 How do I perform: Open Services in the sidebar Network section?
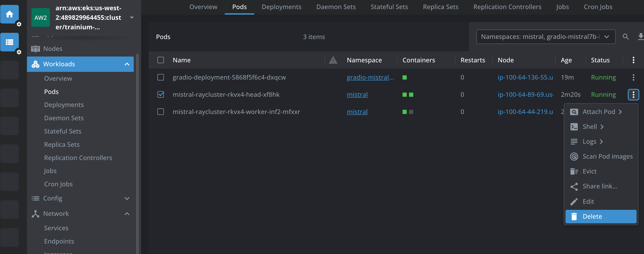coord(56,228)
